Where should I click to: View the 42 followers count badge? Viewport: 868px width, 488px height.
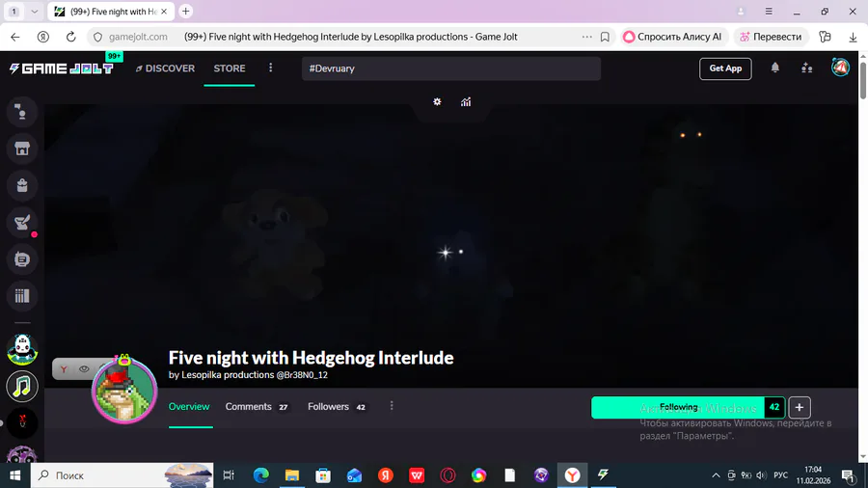pyautogui.click(x=774, y=408)
